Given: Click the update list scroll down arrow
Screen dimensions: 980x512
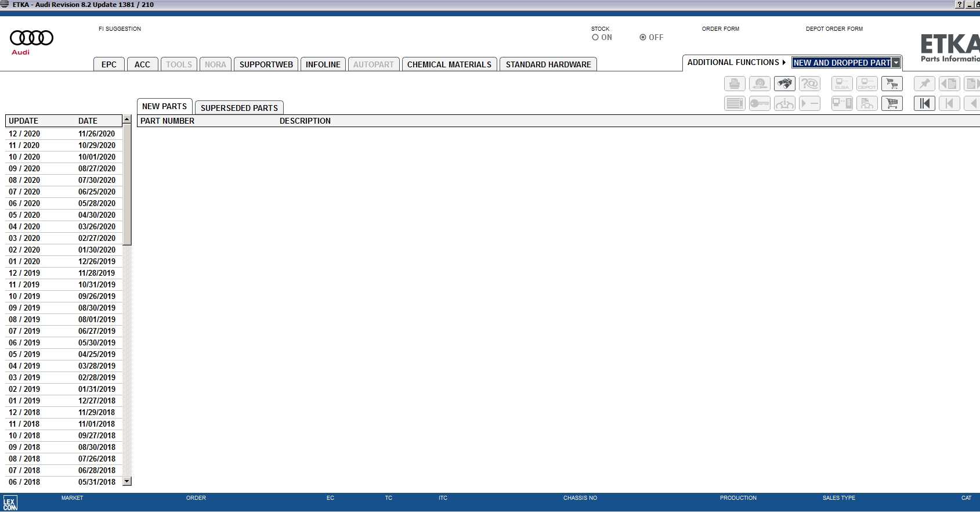Looking at the screenshot, I should (127, 481).
